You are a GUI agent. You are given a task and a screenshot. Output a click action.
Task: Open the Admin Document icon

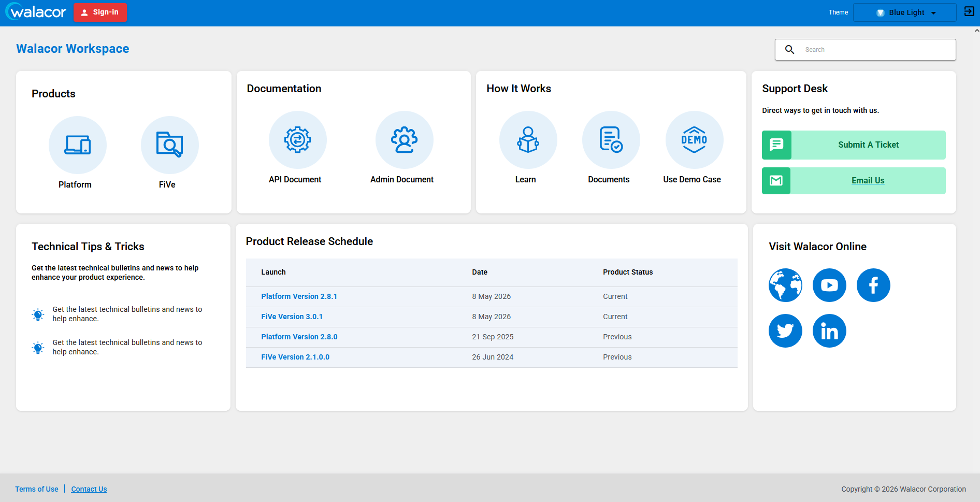(405, 140)
